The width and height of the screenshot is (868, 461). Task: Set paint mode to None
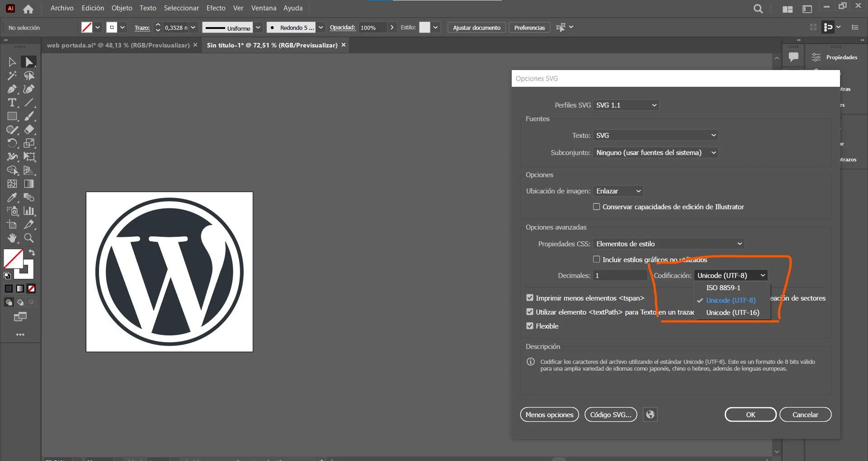point(31,288)
